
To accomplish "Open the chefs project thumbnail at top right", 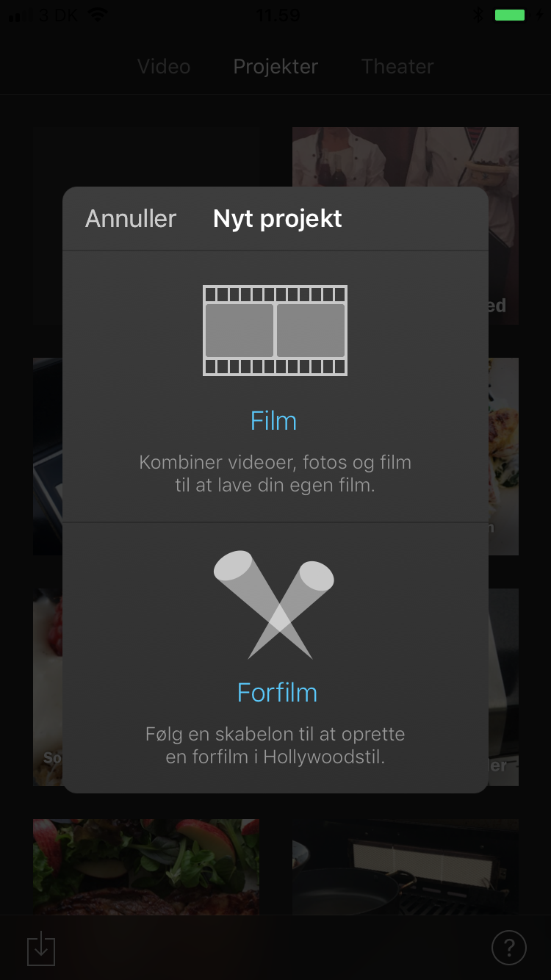I will [406, 156].
